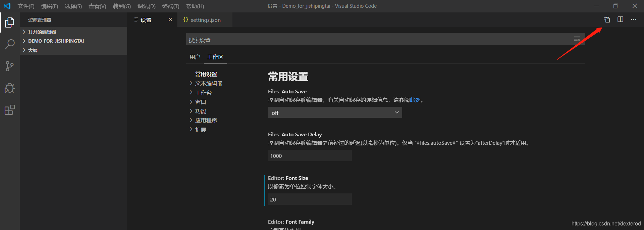Open the 调试(D) menu
This screenshot has height=230, width=644.
[x=147, y=6]
